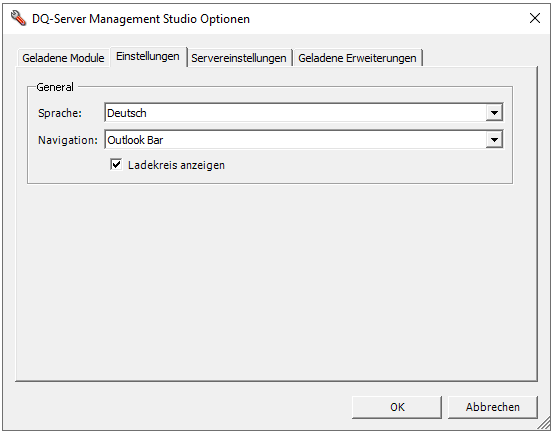Cancel with the Abbrechen button
Viewport: 555px width, 435px height.
point(493,407)
